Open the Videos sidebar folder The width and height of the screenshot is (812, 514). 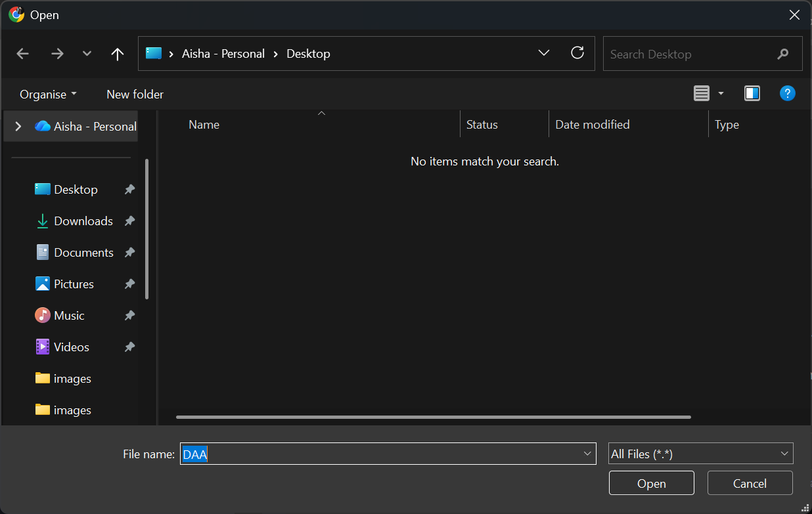point(71,347)
